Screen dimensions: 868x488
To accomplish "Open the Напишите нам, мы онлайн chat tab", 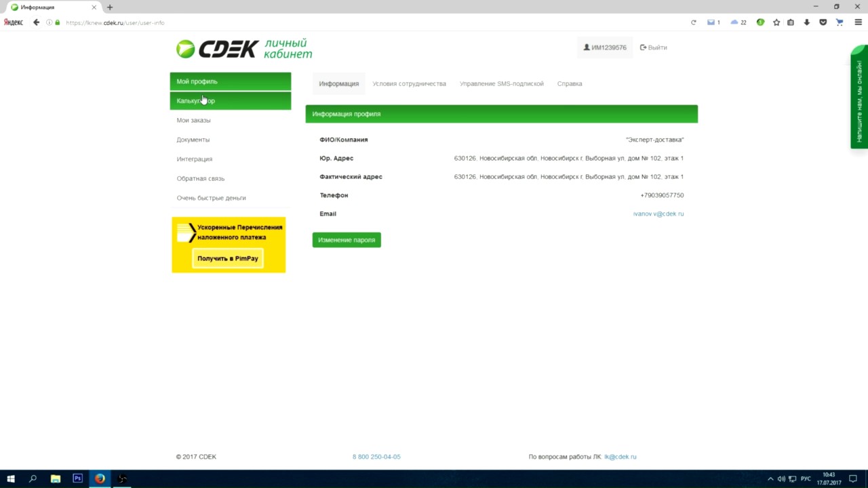I will tap(859, 97).
